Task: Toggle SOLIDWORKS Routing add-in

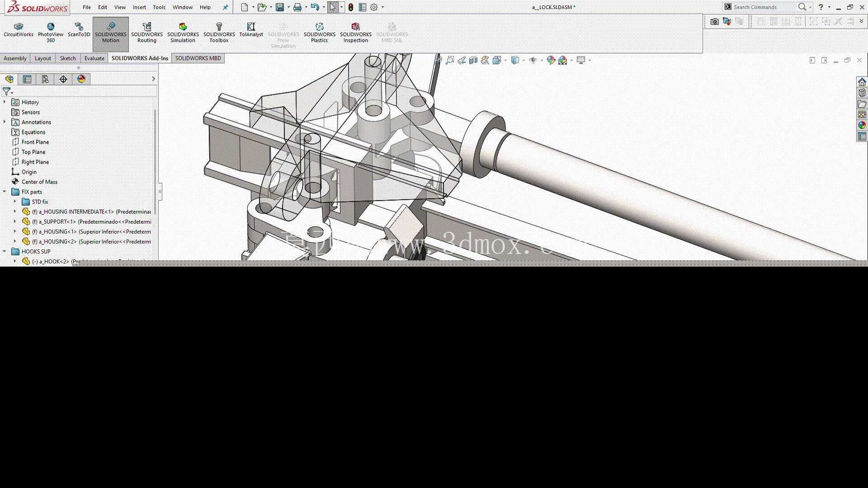Action: click(147, 33)
